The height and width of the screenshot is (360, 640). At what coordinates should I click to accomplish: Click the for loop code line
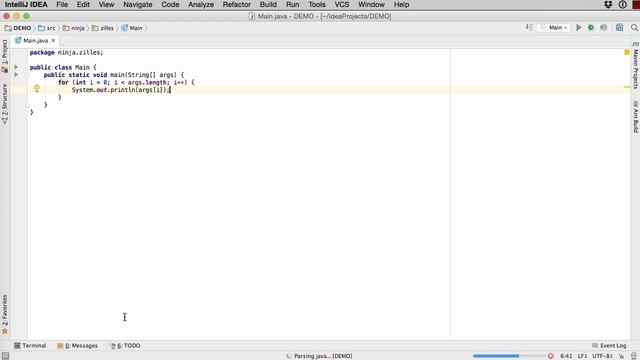[x=126, y=82]
